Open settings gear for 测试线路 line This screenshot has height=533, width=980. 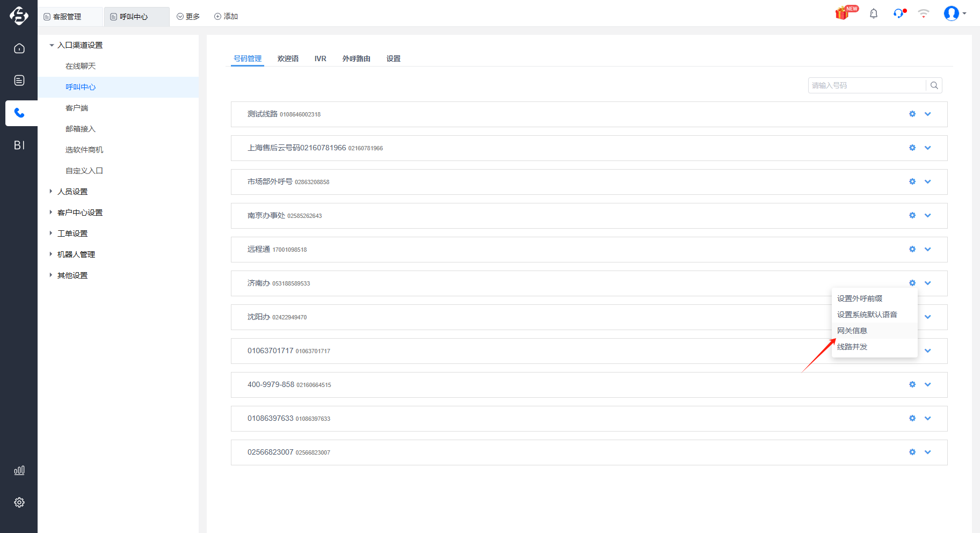pyautogui.click(x=912, y=114)
